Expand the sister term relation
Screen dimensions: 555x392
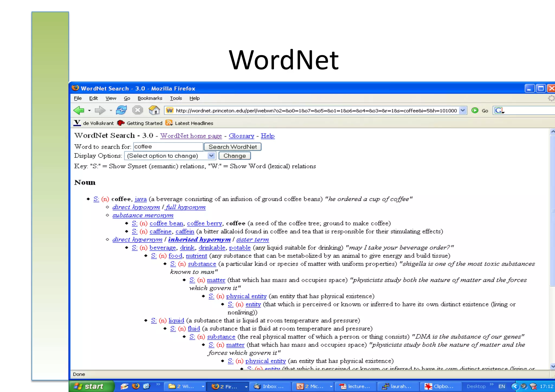pos(253,239)
